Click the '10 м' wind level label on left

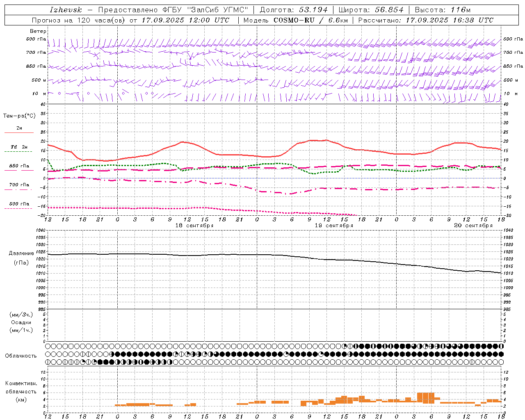tap(39, 94)
